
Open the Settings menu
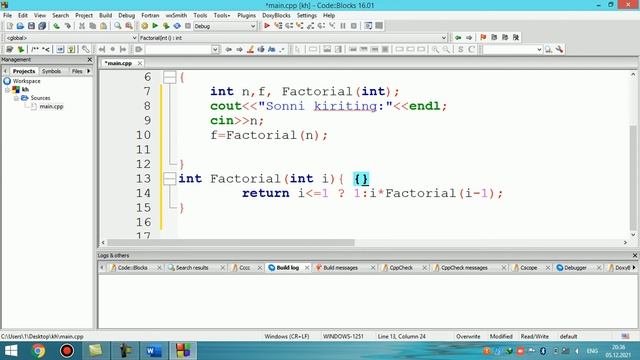[307, 16]
